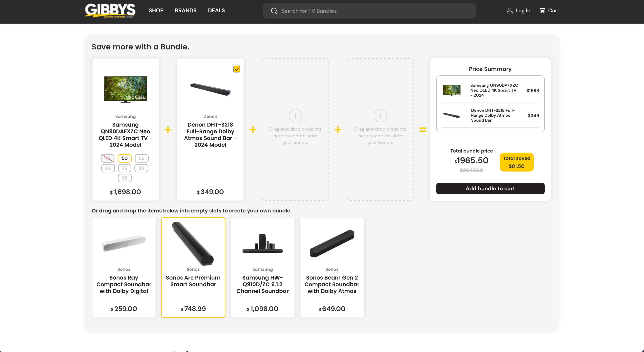Uncheck the Denon sound bar bundle checkbox
The image size is (644, 352).
point(237,69)
